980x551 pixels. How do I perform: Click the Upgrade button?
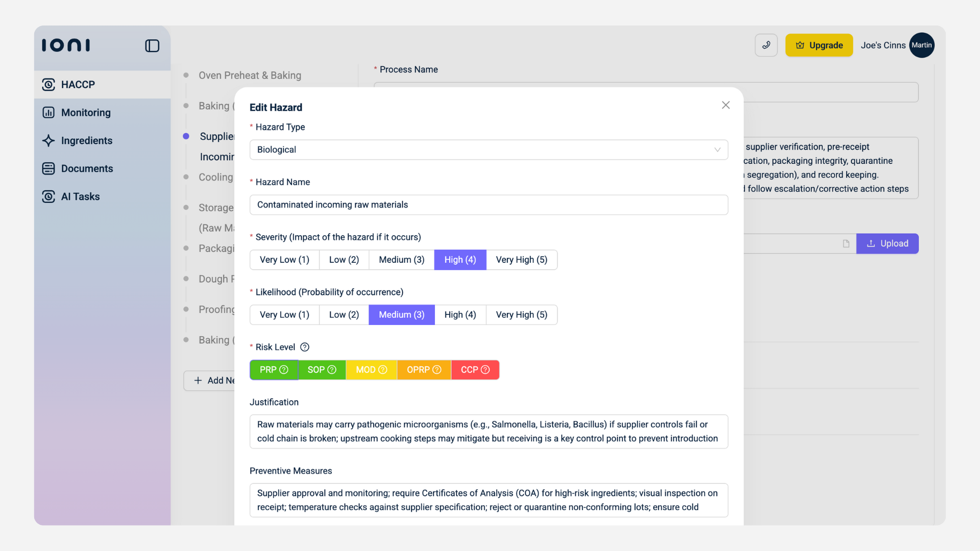coord(819,45)
